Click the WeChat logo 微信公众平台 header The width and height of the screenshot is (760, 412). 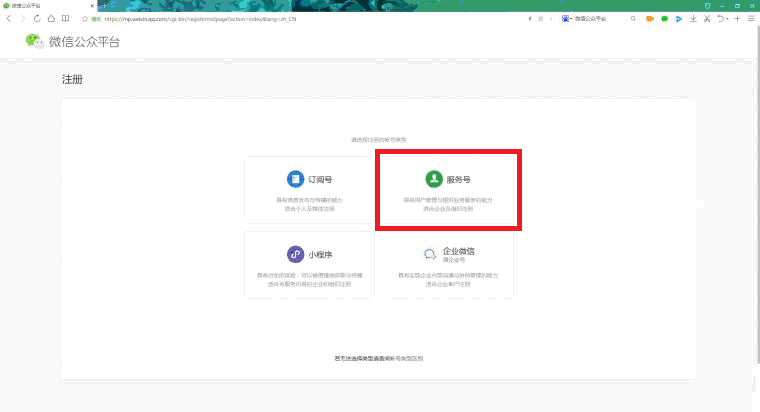[x=73, y=42]
